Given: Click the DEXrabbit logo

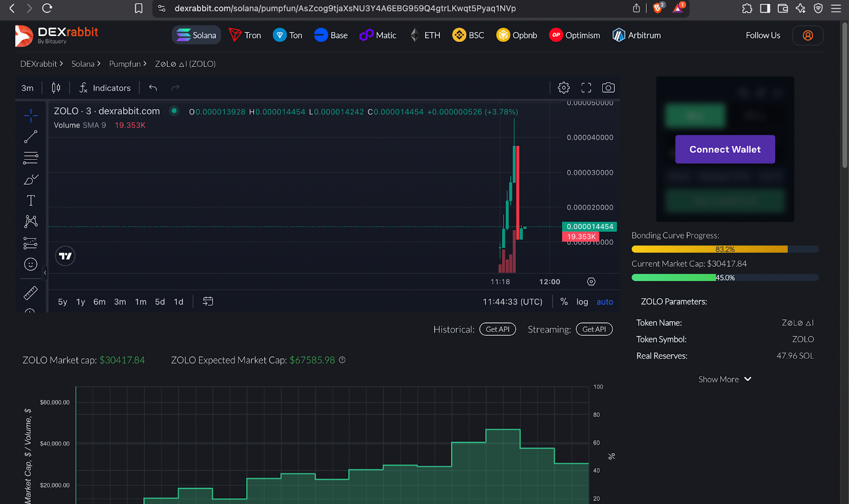Looking at the screenshot, I should (x=57, y=36).
